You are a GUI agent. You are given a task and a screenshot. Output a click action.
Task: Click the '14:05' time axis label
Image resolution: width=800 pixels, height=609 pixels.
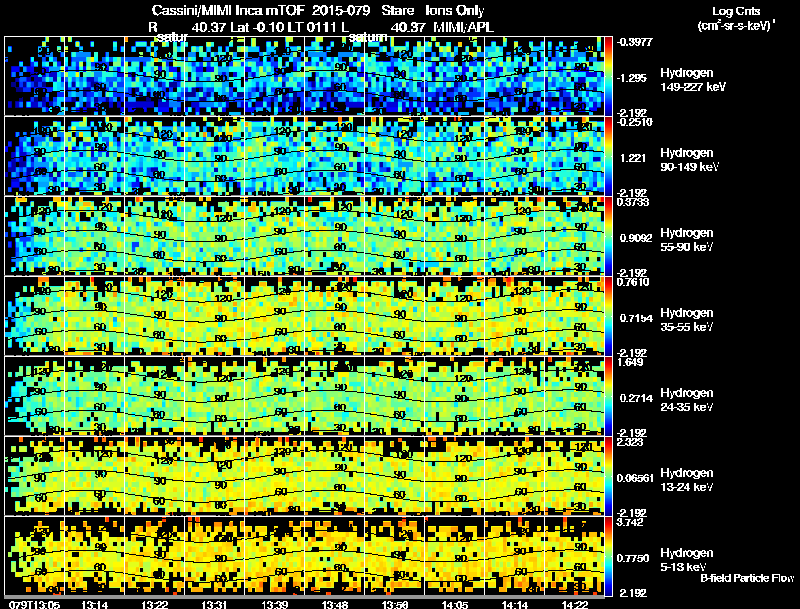[455, 604]
